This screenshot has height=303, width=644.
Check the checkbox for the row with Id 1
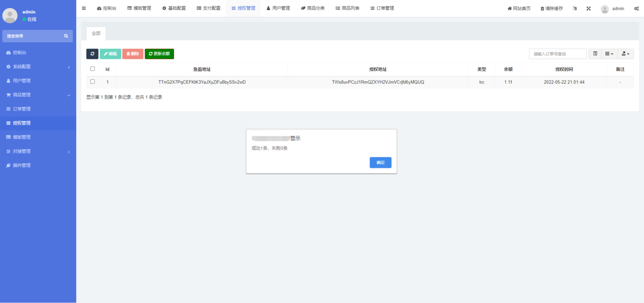[x=93, y=82]
